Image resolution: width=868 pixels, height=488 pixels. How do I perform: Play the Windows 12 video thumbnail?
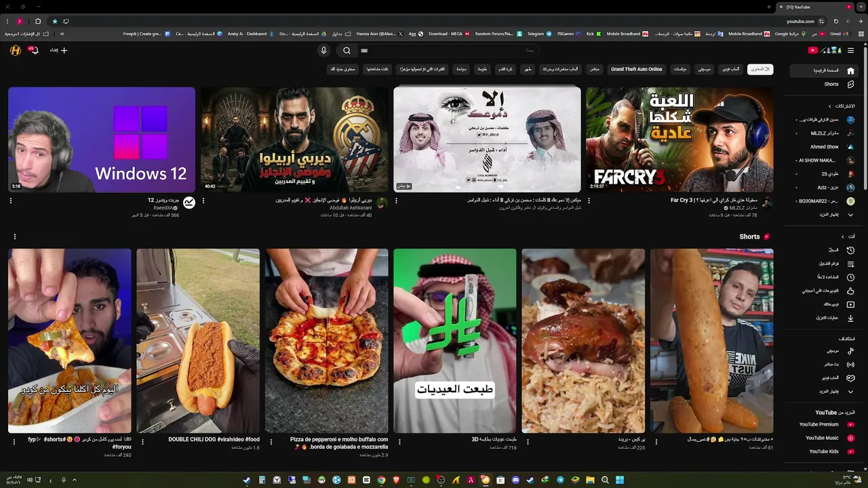coord(102,140)
